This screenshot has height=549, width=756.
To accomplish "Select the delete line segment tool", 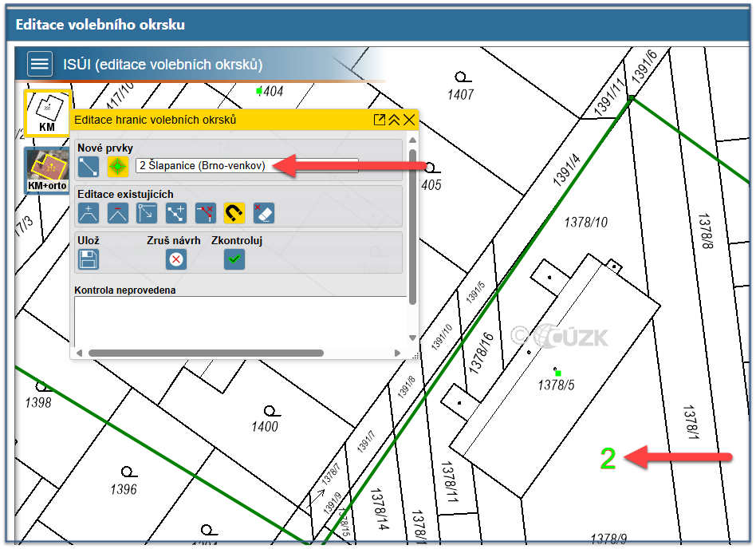I will pos(206,213).
